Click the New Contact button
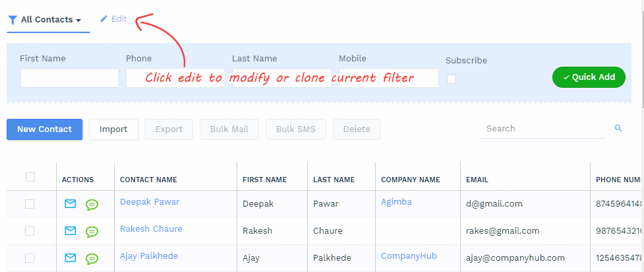 (44, 129)
